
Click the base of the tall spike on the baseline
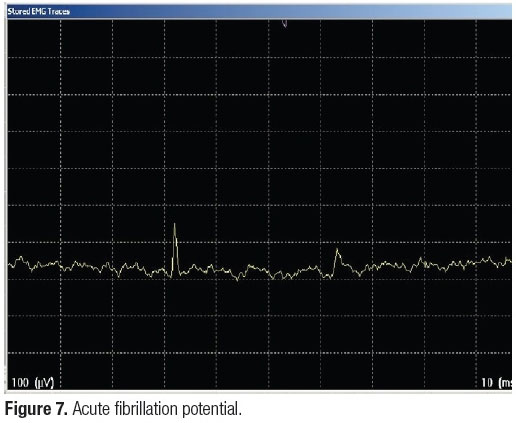click(x=172, y=276)
